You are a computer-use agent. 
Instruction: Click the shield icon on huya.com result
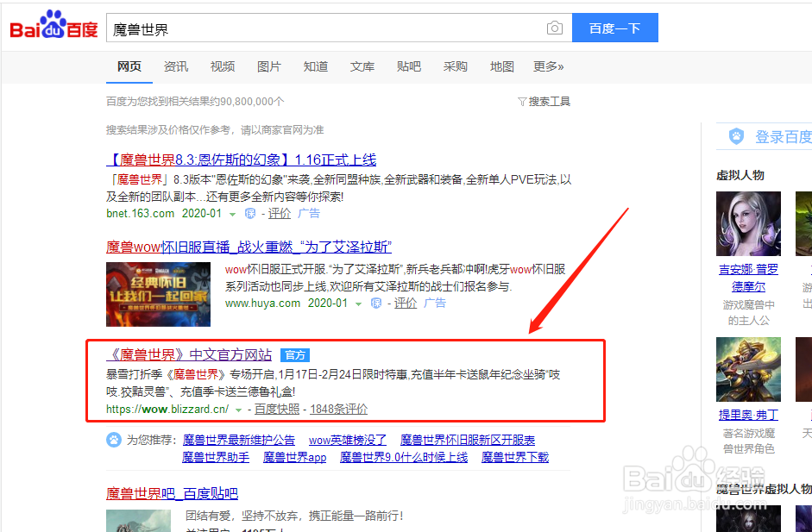(376, 304)
